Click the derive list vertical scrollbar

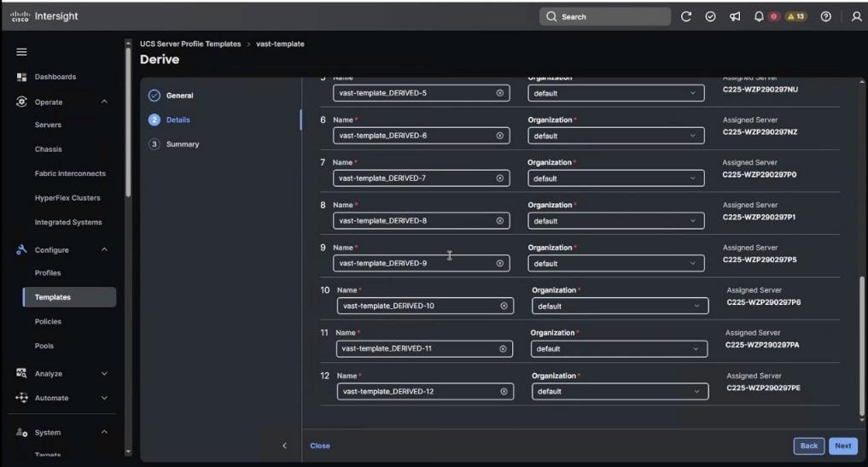tap(861, 347)
